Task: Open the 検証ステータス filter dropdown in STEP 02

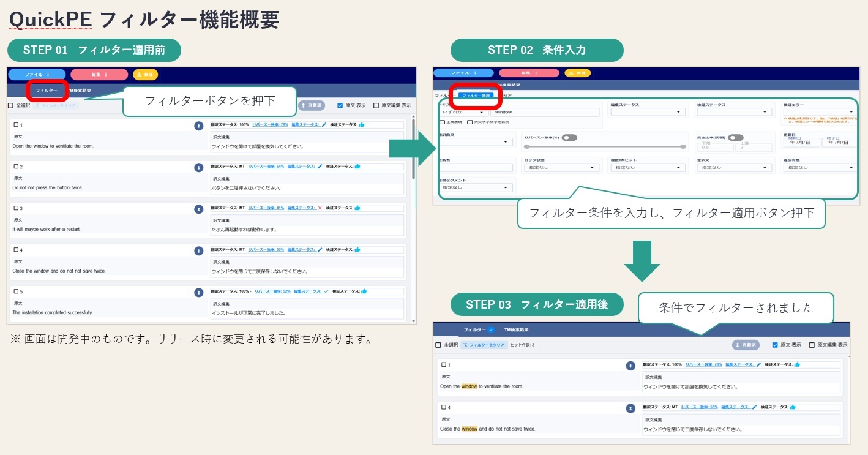Action: click(x=734, y=113)
